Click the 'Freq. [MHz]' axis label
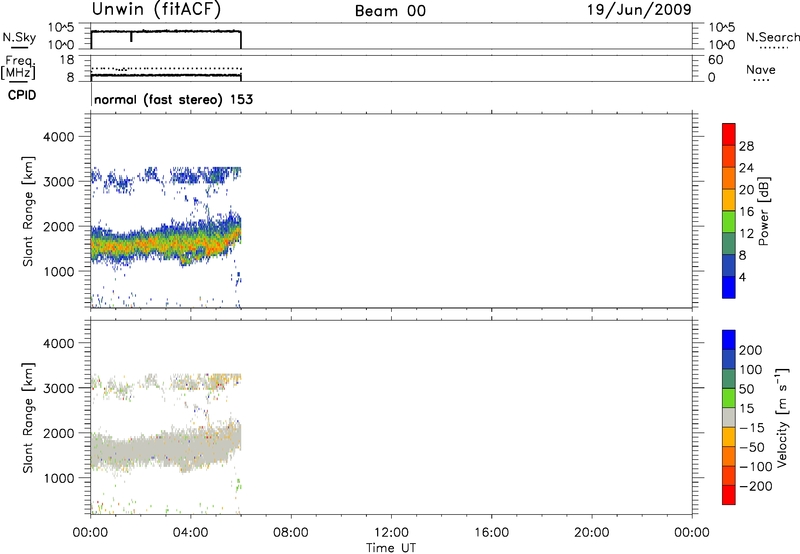The image size is (800, 554). coord(18,68)
